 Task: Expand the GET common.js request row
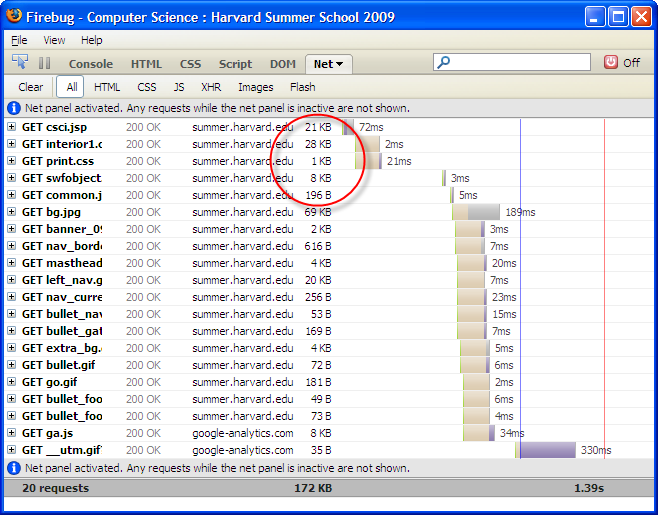(11, 195)
